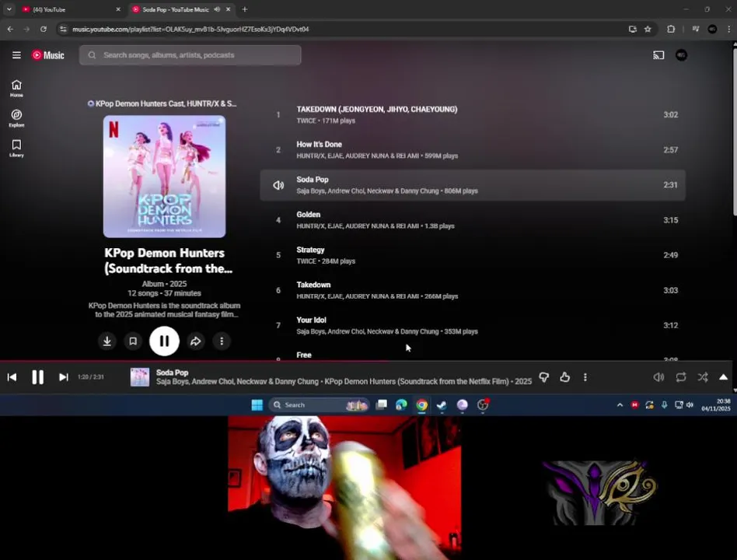Select the Soda Pop YouTube Music tab
The image size is (737, 560).
(176, 9)
